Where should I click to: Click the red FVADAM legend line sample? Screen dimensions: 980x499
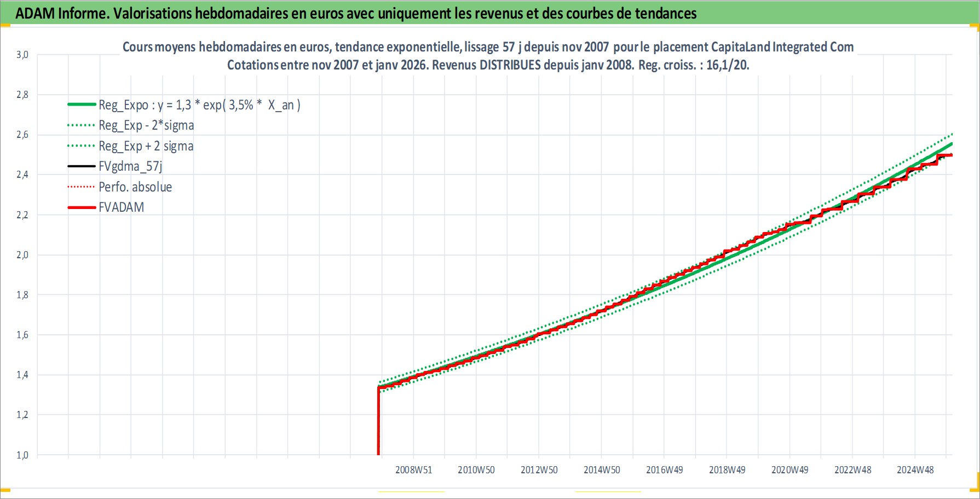click(82, 208)
